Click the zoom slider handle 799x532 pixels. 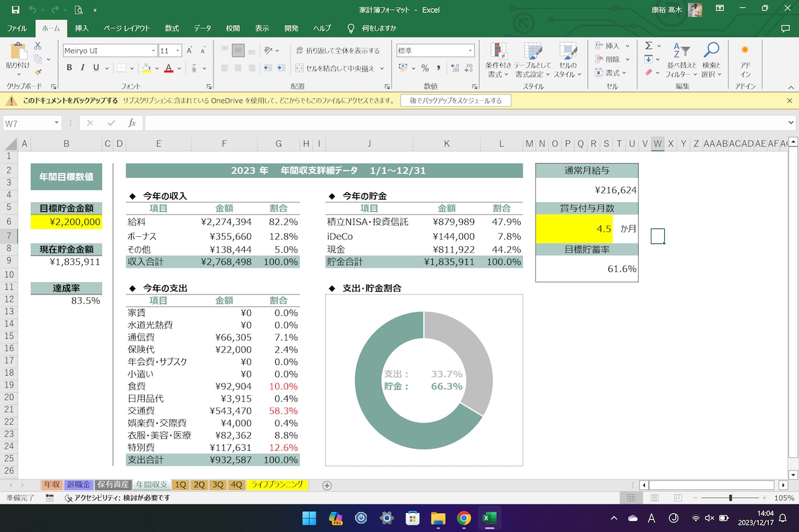(730, 498)
